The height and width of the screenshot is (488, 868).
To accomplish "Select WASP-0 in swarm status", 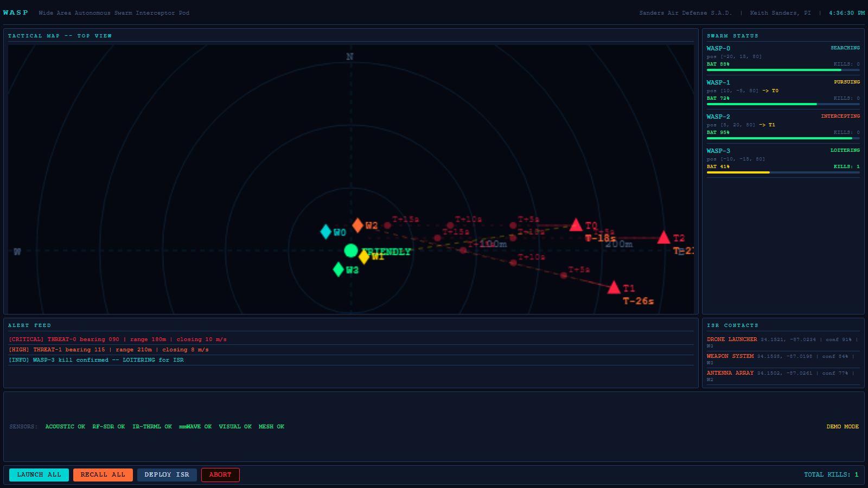I will 783,59.
